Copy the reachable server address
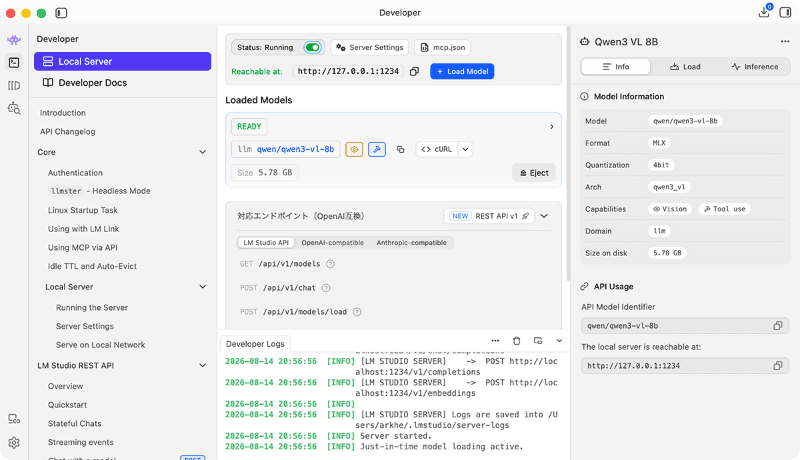This screenshot has height=460, width=800. [414, 71]
